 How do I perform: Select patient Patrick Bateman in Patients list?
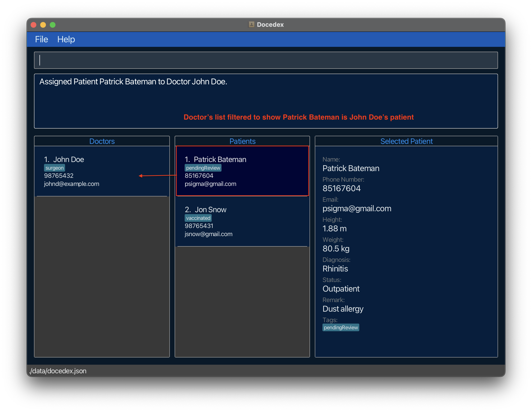tap(242, 171)
